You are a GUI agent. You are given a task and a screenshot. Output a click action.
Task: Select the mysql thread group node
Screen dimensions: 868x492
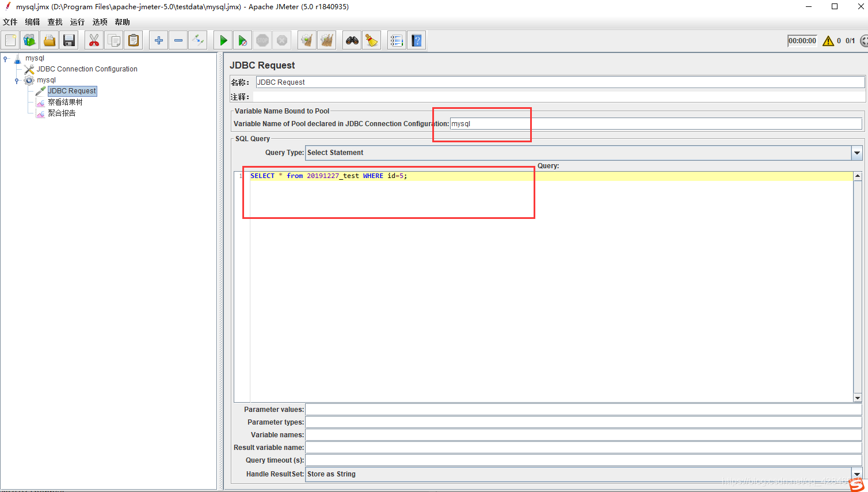(x=46, y=80)
